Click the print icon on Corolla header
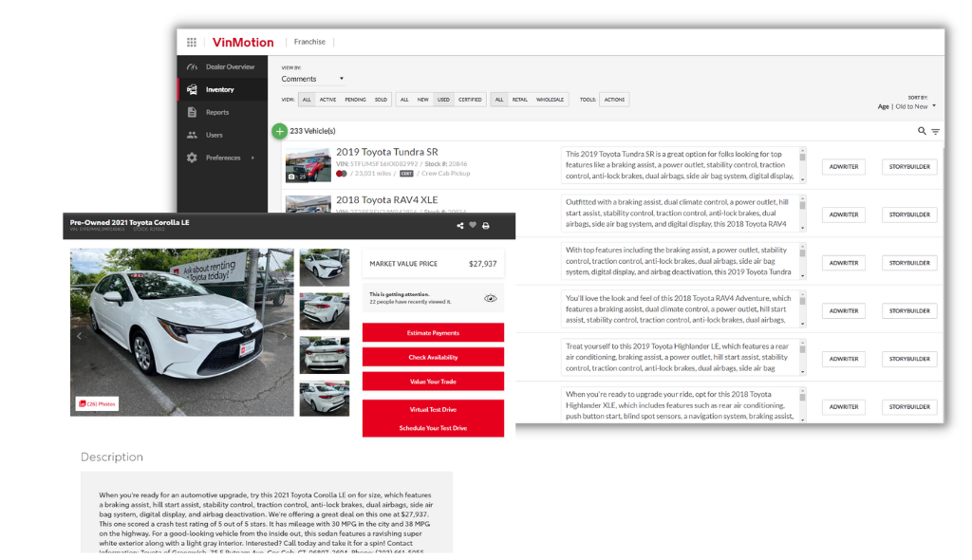Screen dimensions: 972x560 click(486, 226)
